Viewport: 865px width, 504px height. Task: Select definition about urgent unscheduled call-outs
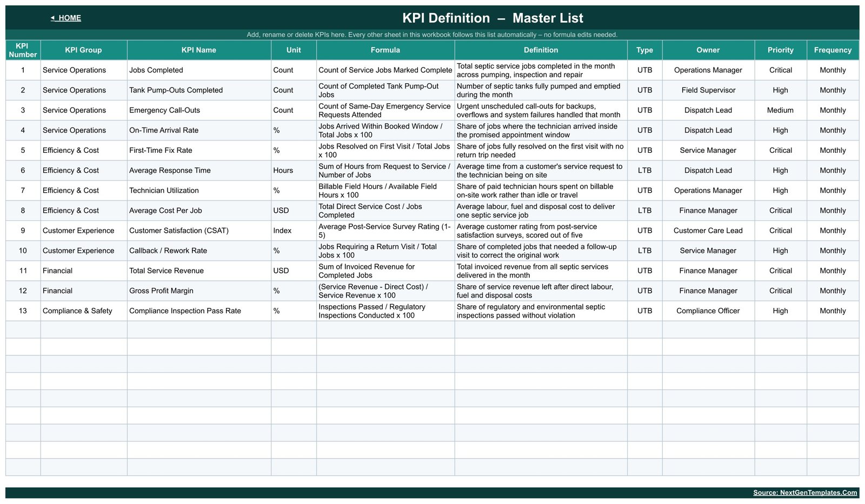(541, 110)
